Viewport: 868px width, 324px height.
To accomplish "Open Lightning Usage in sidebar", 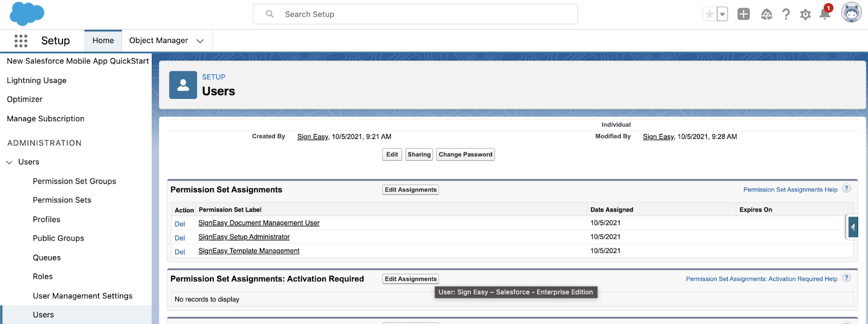I will (x=36, y=80).
